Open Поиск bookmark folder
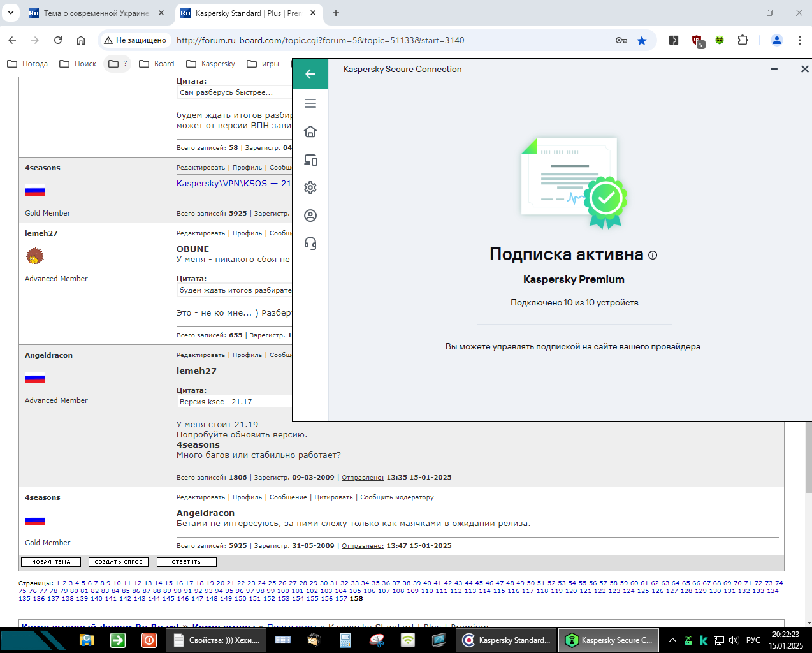Viewport: 812px width, 653px height. coord(78,64)
